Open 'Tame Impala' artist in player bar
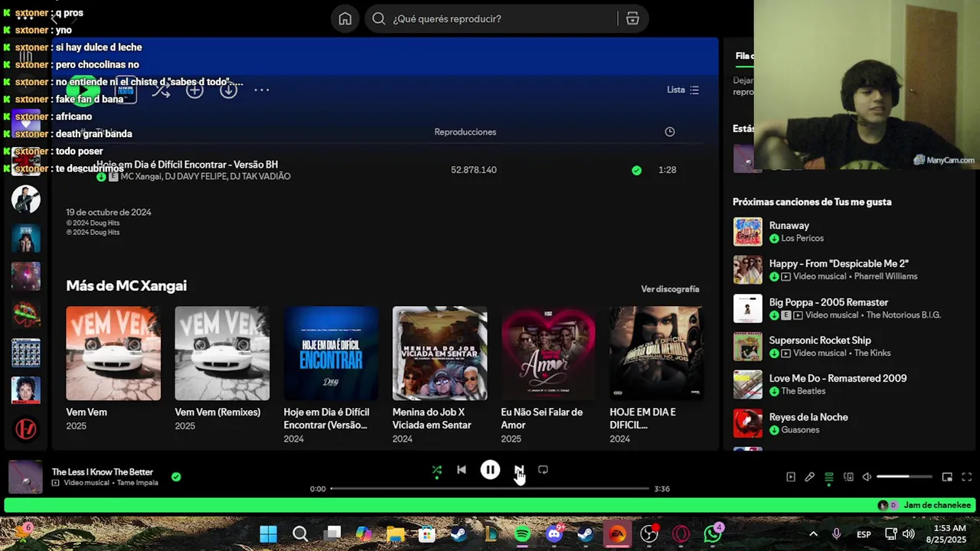The height and width of the screenshot is (551, 980). tap(137, 483)
